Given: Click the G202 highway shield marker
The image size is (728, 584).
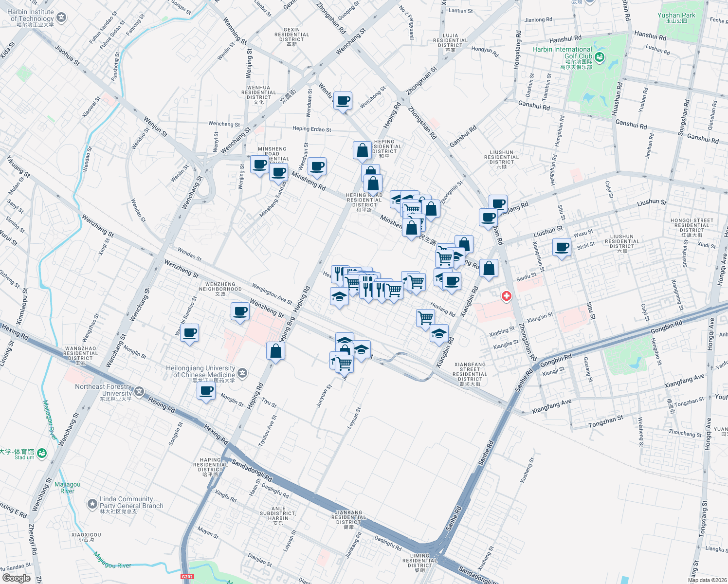Looking at the screenshot, I should pyautogui.click(x=187, y=576).
